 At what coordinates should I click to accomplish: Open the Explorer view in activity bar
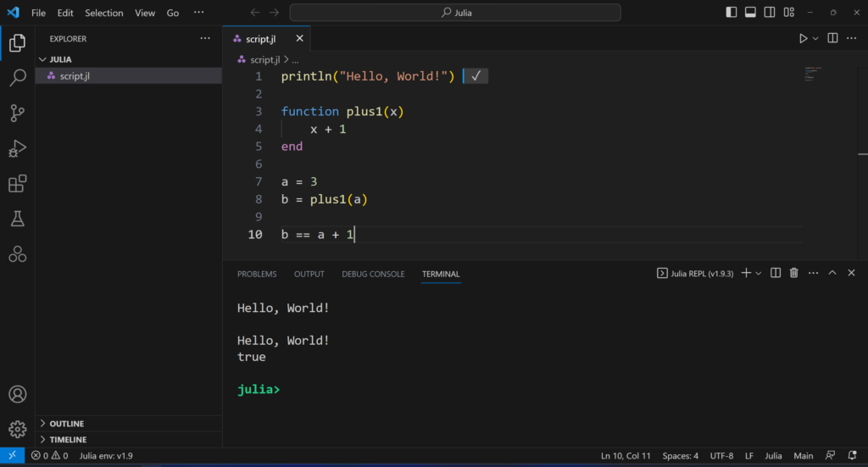17,42
